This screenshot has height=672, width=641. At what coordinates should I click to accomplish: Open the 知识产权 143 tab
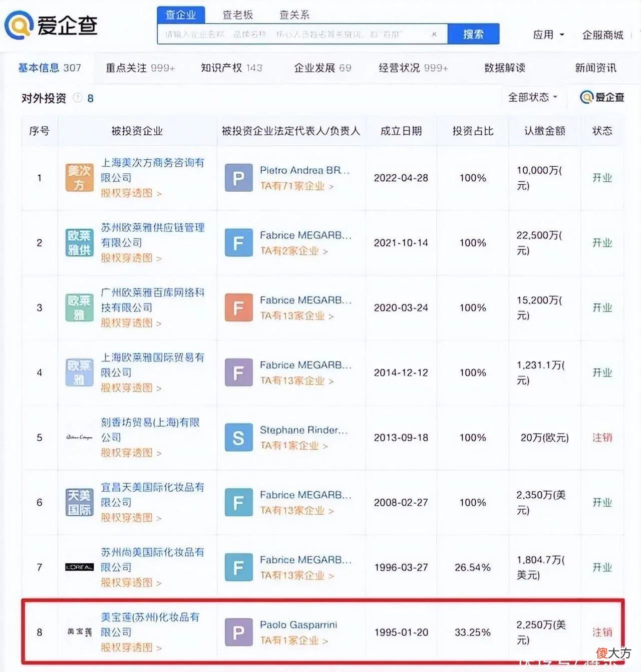click(x=231, y=68)
